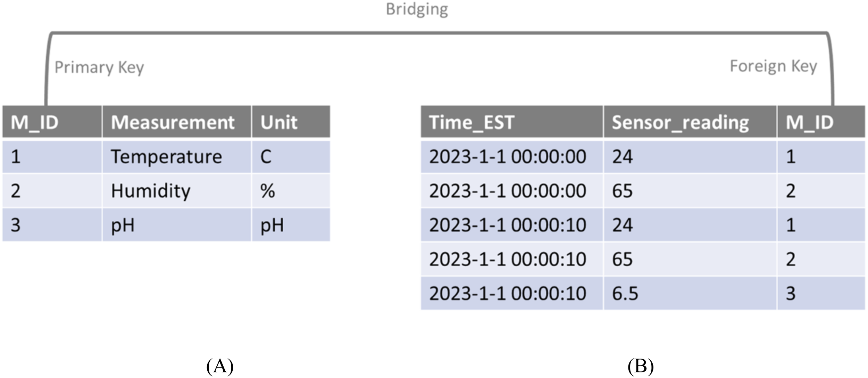The height and width of the screenshot is (378, 868).
Task: Click the % unit cell
Action: pos(267,191)
